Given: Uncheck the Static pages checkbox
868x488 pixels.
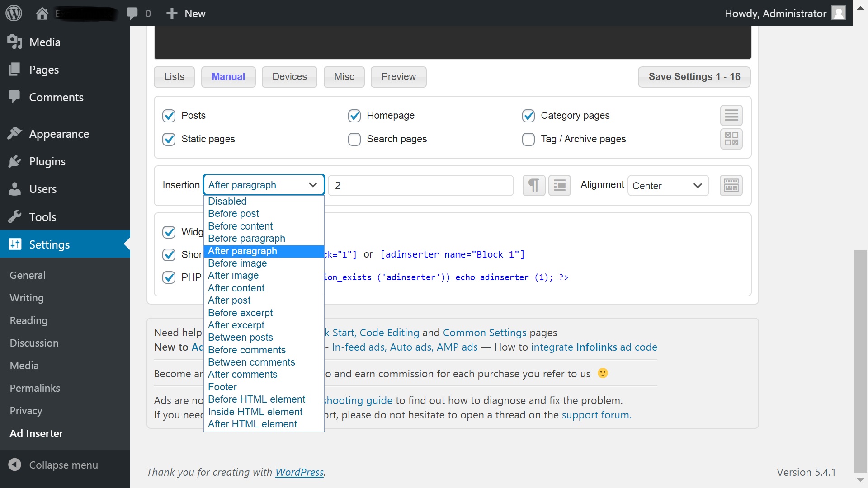Looking at the screenshot, I should pyautogui.click(x=169, y=139).
